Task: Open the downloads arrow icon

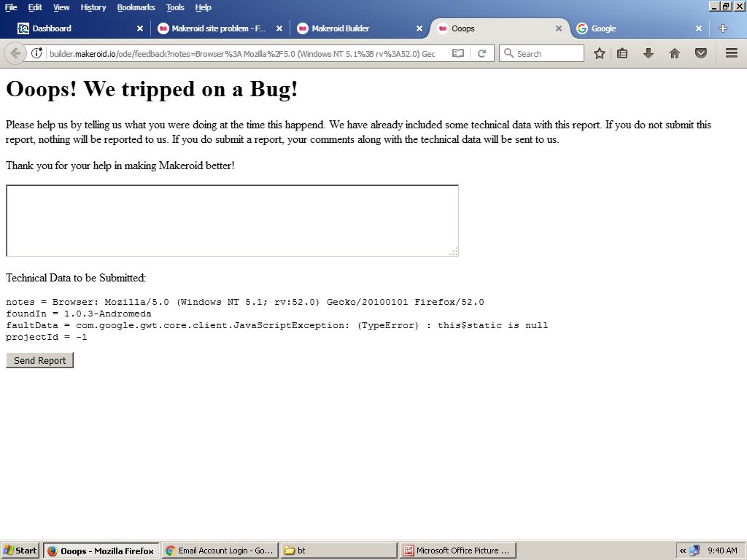Action: (648, 53)
